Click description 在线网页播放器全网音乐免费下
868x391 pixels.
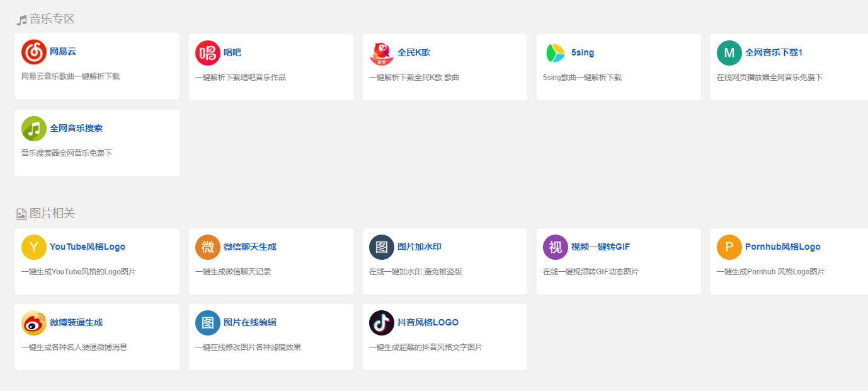click(x=770, y=78)
